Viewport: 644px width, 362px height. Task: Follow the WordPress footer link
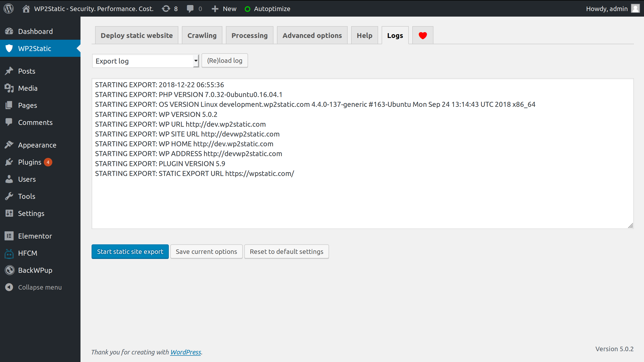pos(186,352)
